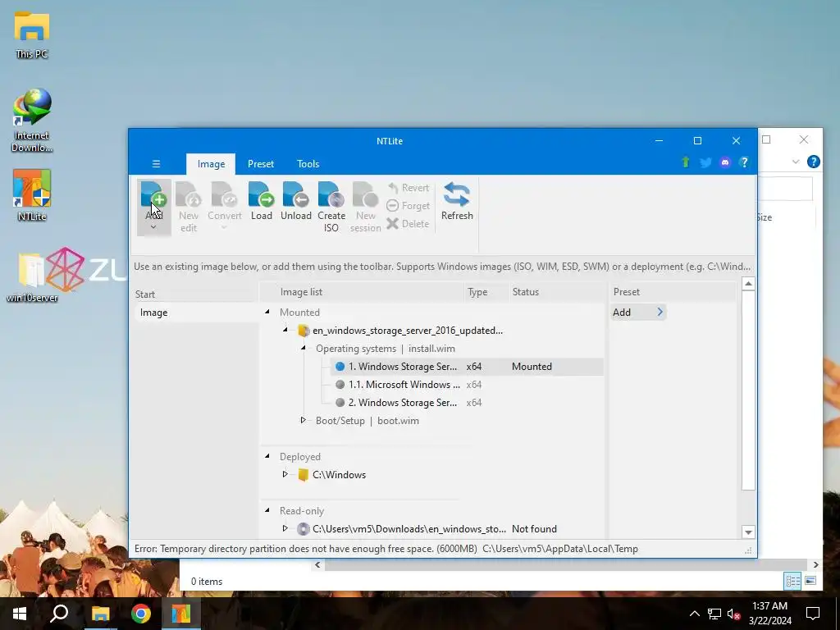Click the green update arrow icon
The width and height of the screenshot is (840, 630).
[x=685, y=162]
